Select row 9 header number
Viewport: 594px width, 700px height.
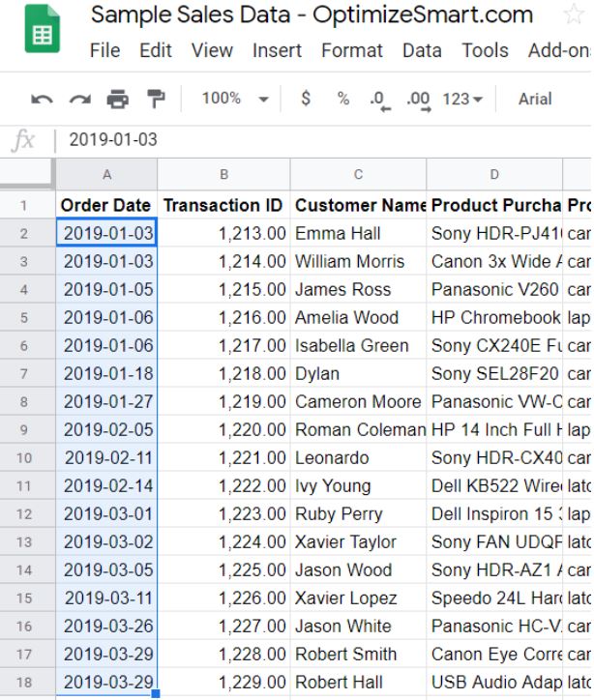pyautogui.click(x=28, y=430)
